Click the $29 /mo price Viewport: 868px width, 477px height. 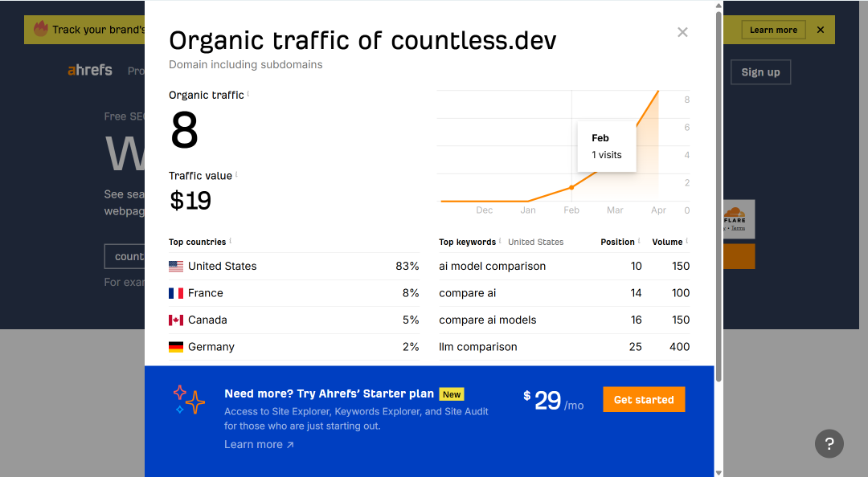[553, 401]
